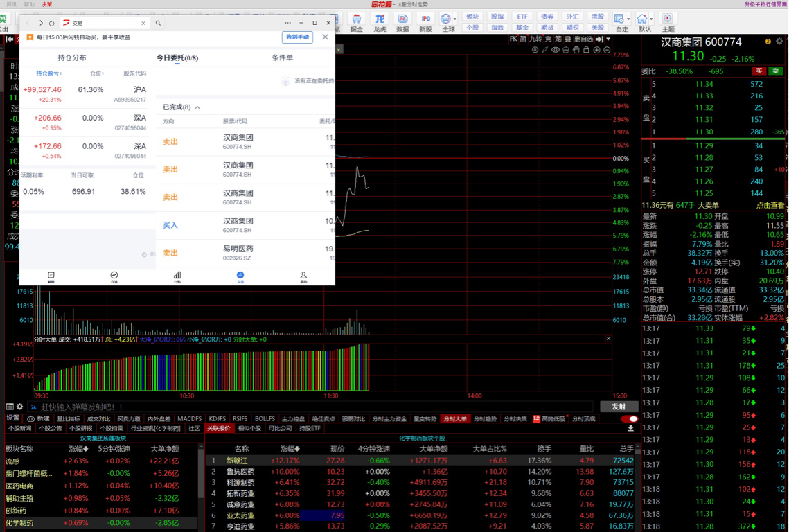Select the MACDFS indicator tab
Viewport: 789px width, 532px height.
pos(189,419)
